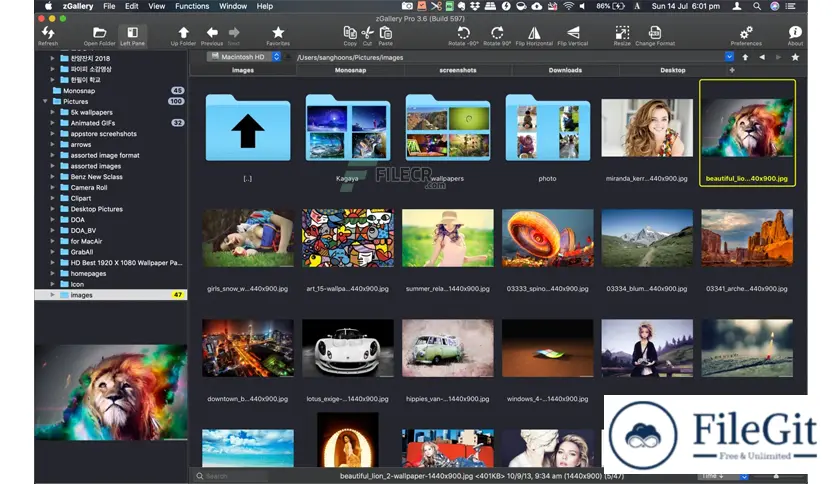Go to parent with Up Folder icon
This screenshot has width=836, height=484.
(x=183, y=36)
